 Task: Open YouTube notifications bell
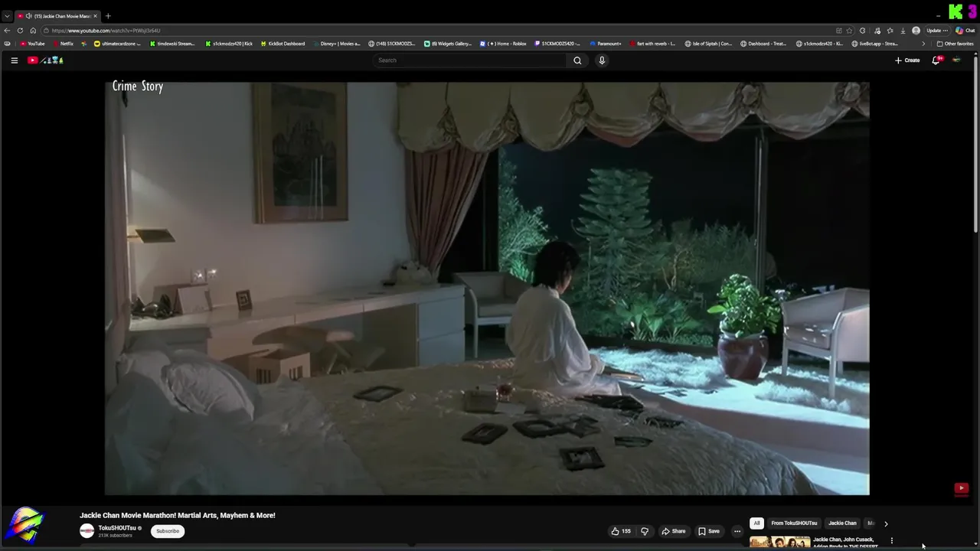coord(936,60)
